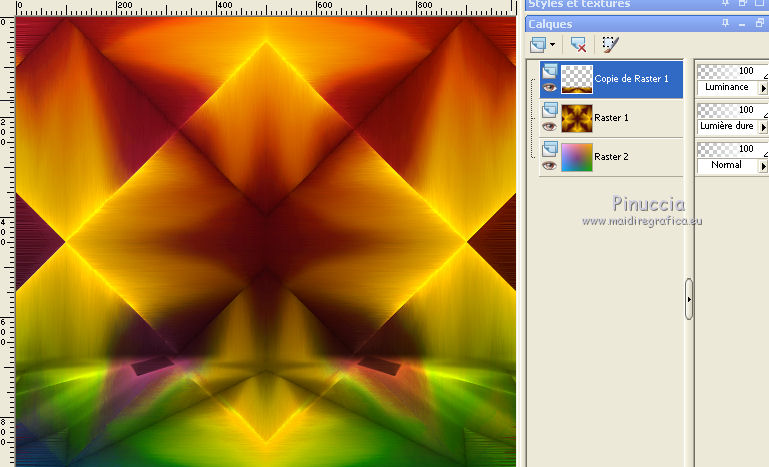The image size is (769, 467).
Task: Select layer name Copie de Raster 1
Action: (x=631, y=78)
